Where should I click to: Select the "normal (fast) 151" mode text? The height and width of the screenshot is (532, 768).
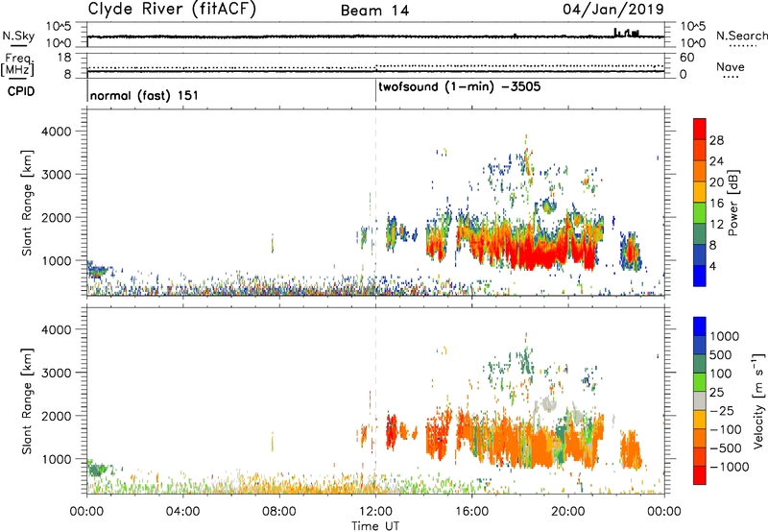tap(144, 95)
